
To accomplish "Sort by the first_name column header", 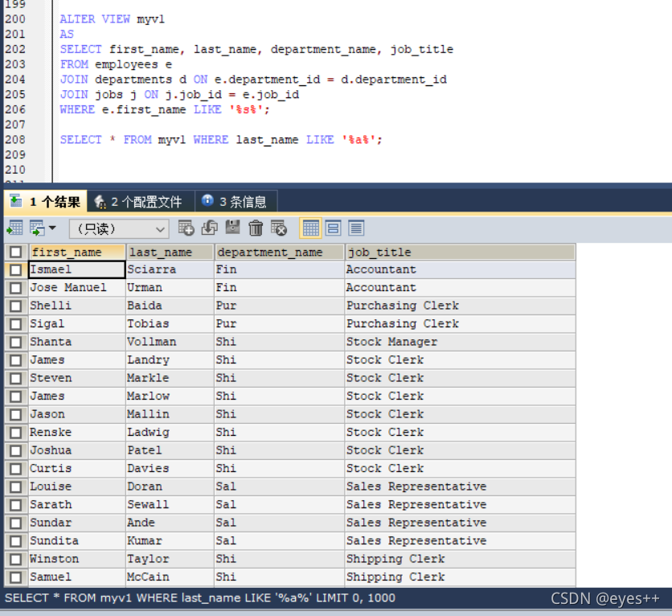I will [x=77, y=252].
